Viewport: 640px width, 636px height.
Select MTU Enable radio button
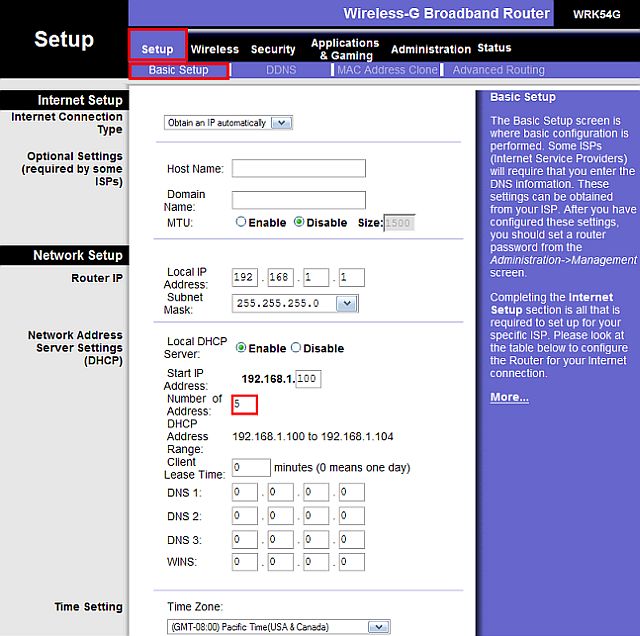(241, 222)
